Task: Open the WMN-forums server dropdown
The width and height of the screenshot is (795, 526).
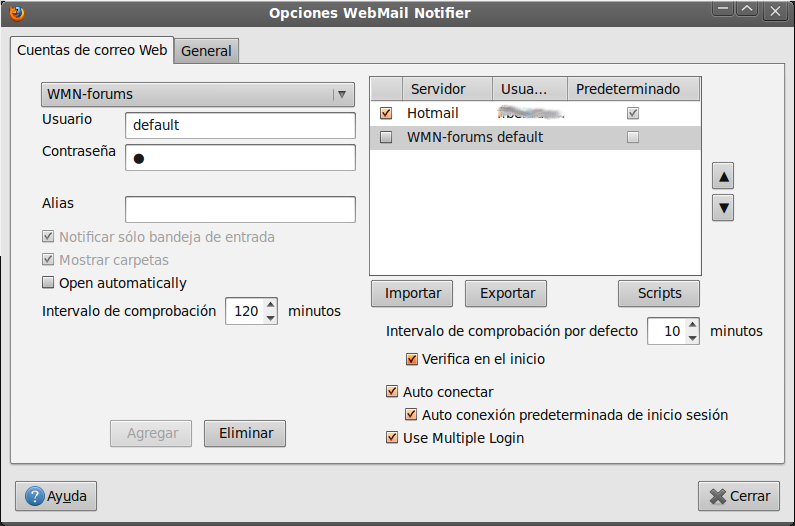Action: click(198, 94)
